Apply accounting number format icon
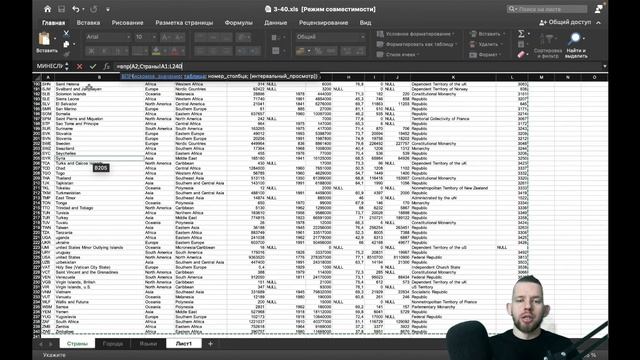This screenshot has height=360, width=640. click(301, 51)
